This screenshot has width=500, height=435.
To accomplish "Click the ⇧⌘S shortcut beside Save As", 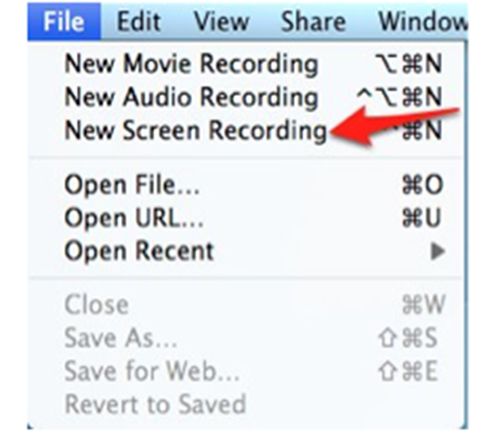I will point(407,338).
